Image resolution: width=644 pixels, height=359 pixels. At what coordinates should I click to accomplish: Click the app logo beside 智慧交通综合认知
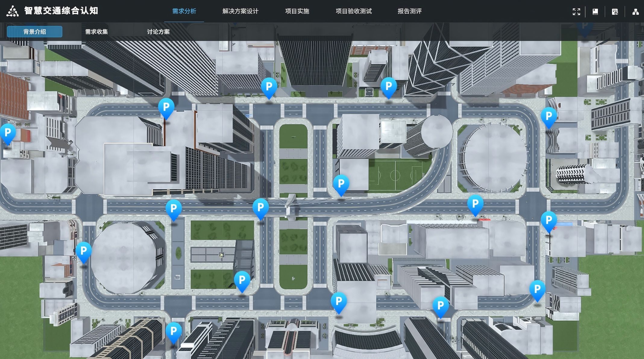point(12,11)
